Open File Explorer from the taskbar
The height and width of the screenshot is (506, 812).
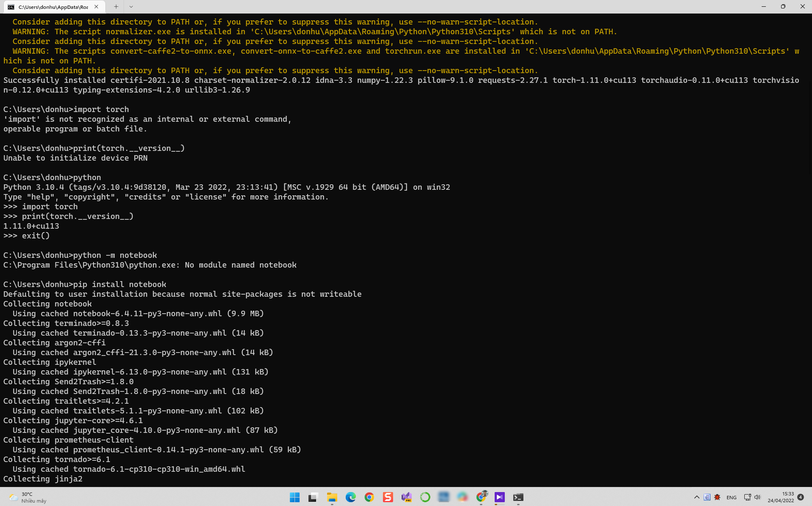pos(332,497)
